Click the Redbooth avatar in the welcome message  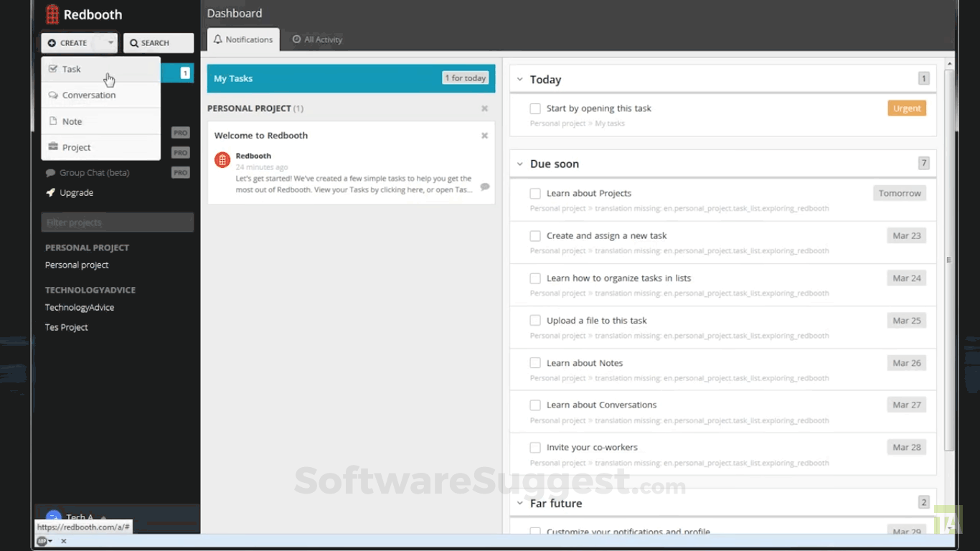222,159
